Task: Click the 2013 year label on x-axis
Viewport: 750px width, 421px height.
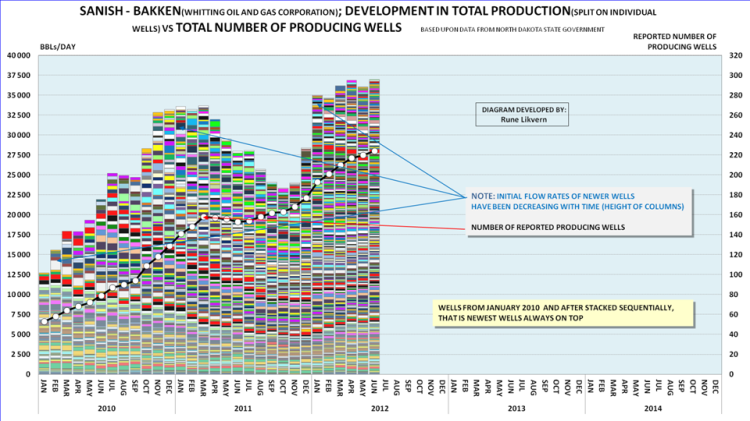Action: [516, 409]
